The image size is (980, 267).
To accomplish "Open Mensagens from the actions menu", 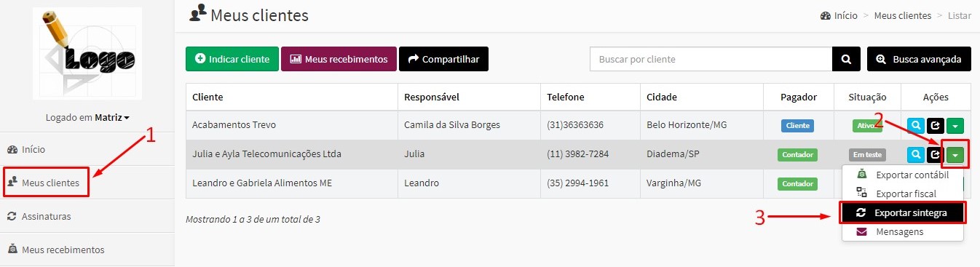I will tap(903, 231).
